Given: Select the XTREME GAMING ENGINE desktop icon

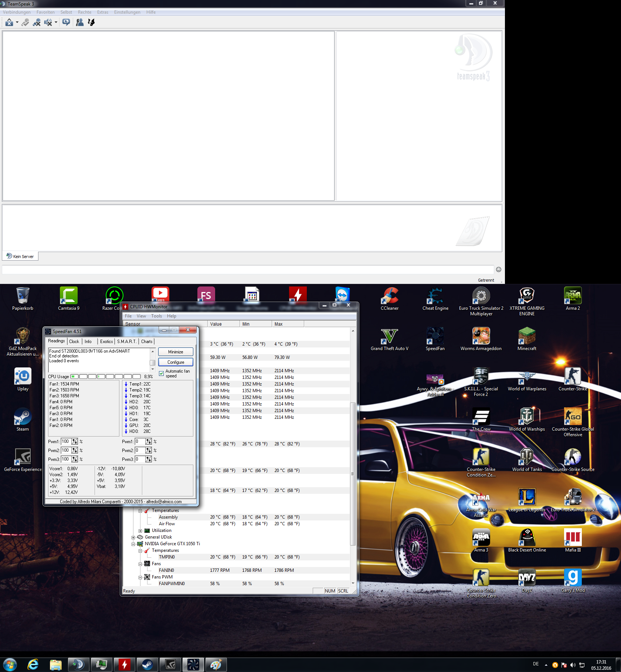Looking at the screenshot, I should tap(527, 302).
